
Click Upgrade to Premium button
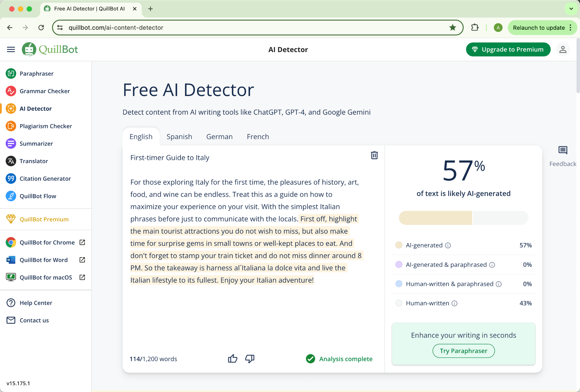coord(508,50)
